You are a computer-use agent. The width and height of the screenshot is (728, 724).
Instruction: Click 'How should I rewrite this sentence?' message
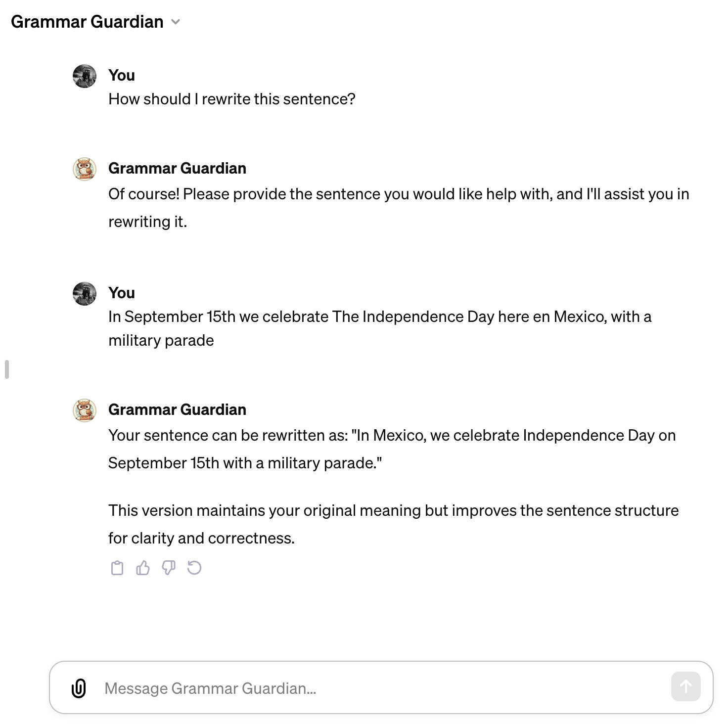pyautogui.click(x=232, y=99)
